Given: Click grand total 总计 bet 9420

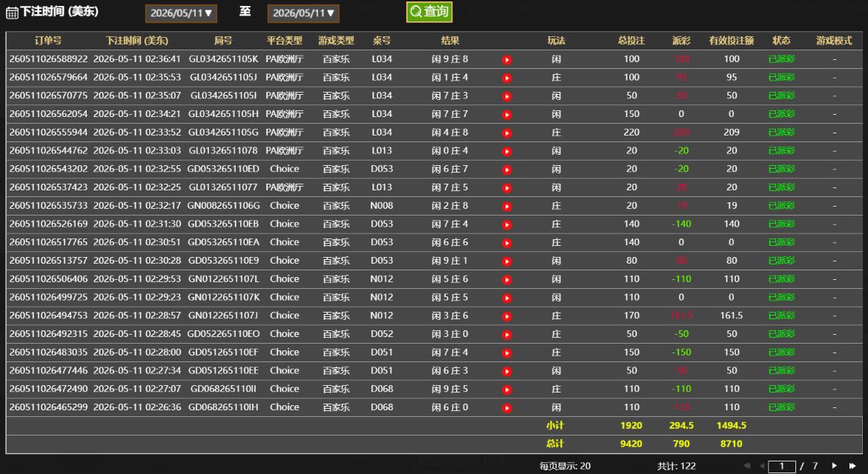Looking at the screenshot, I should coord(632,444).
